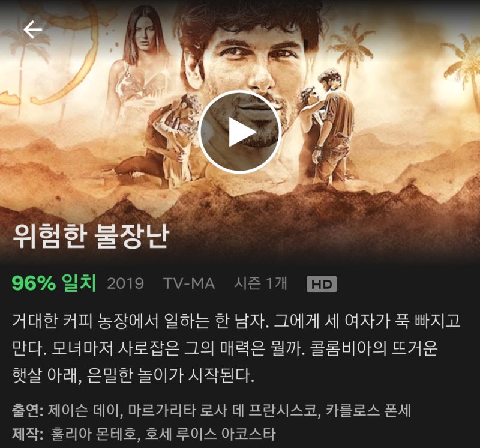Select creator 훌리아 몬테호
Screen dimensions: 480x448
pos(93,434)
